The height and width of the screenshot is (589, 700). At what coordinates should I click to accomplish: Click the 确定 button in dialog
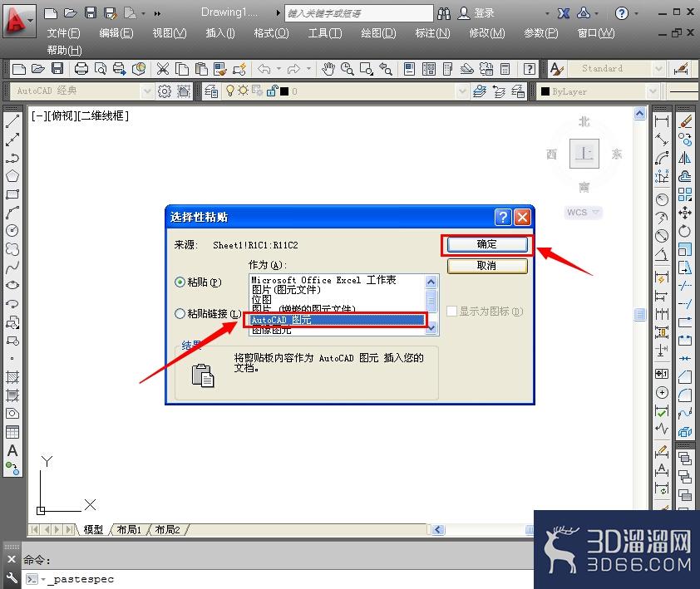click(x=487, y=244)
